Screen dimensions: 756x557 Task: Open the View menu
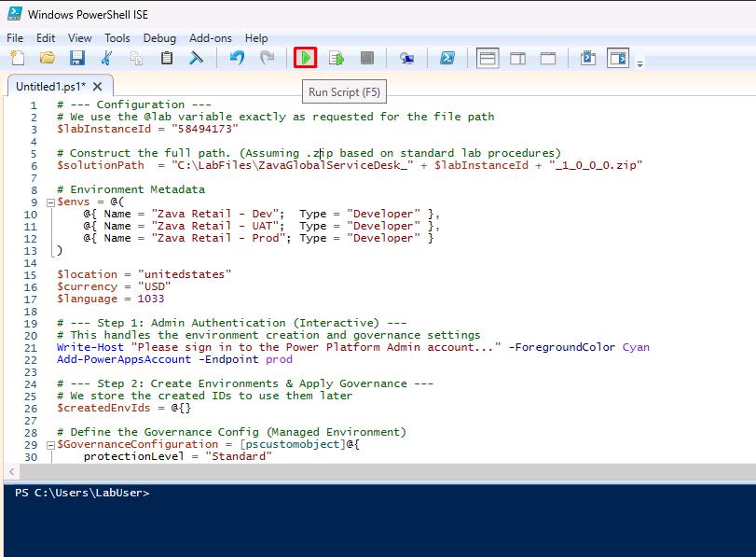(x=79, y=38)
